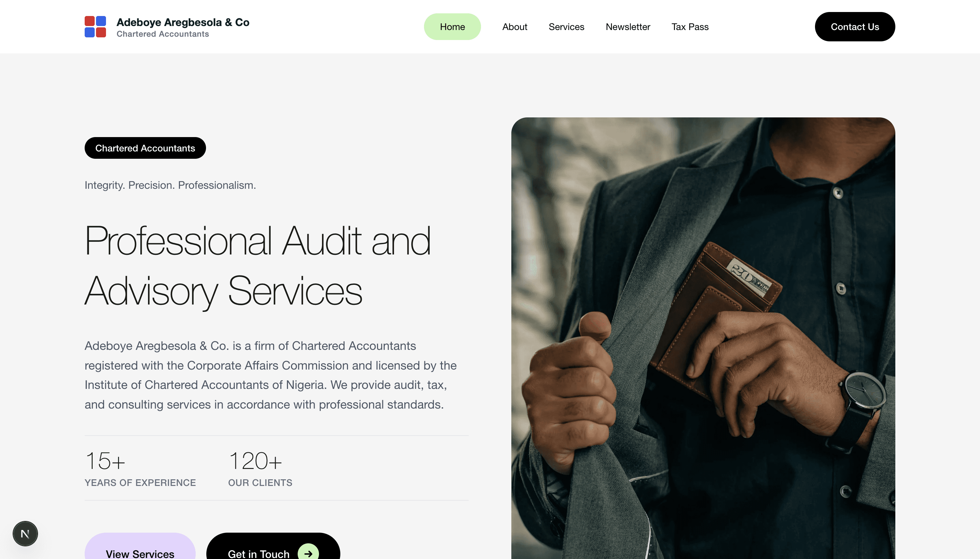The image size is (980, 559).
Task: Click the Professional Audit and Advisory Services headline
Action: tap(257, 266)
